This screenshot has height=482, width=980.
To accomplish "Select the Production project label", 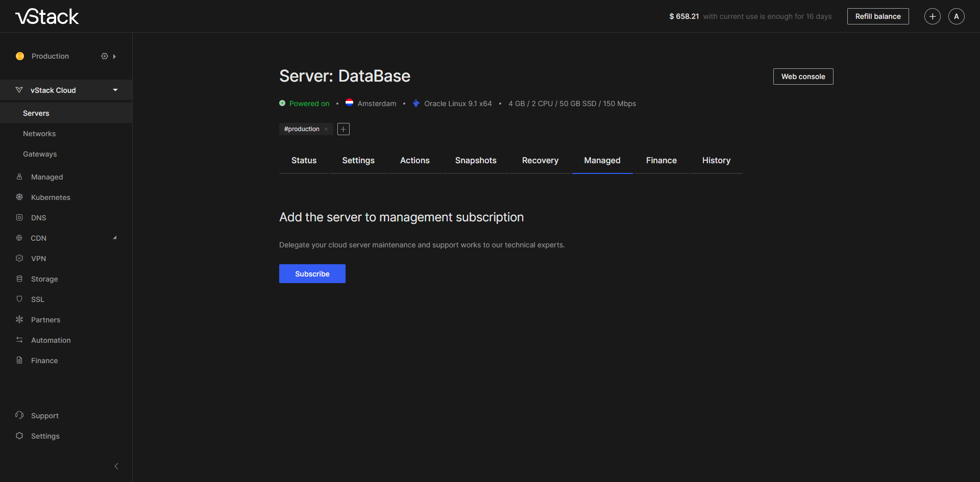I will pos(50,56).
